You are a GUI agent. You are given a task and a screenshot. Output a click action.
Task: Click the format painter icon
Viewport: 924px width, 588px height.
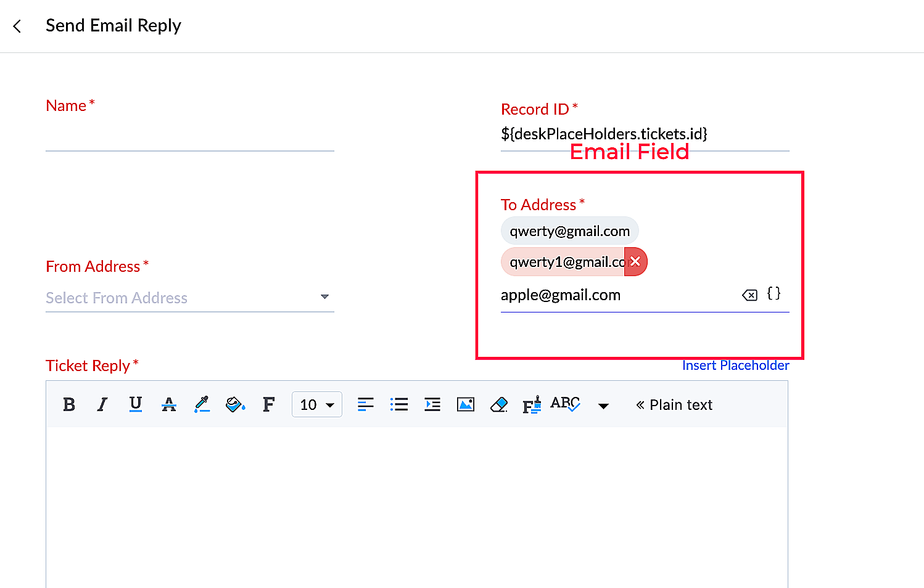point(532,405)
